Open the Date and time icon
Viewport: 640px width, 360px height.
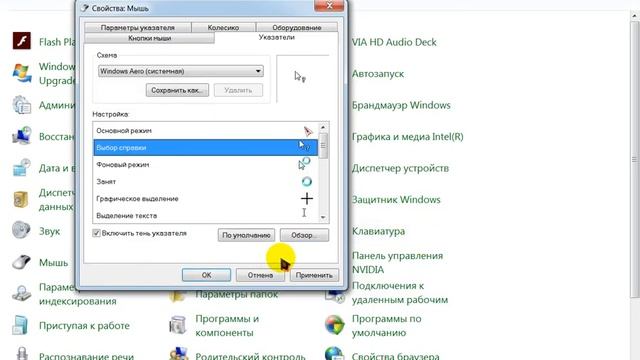[x=21, y=168]
